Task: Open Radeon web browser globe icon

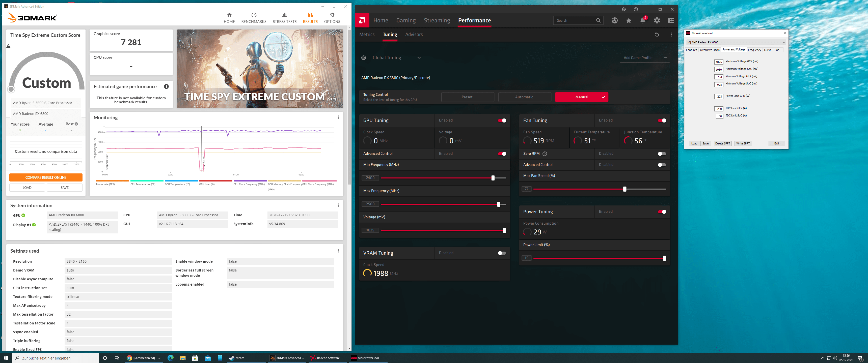Action: pos(615,20)
